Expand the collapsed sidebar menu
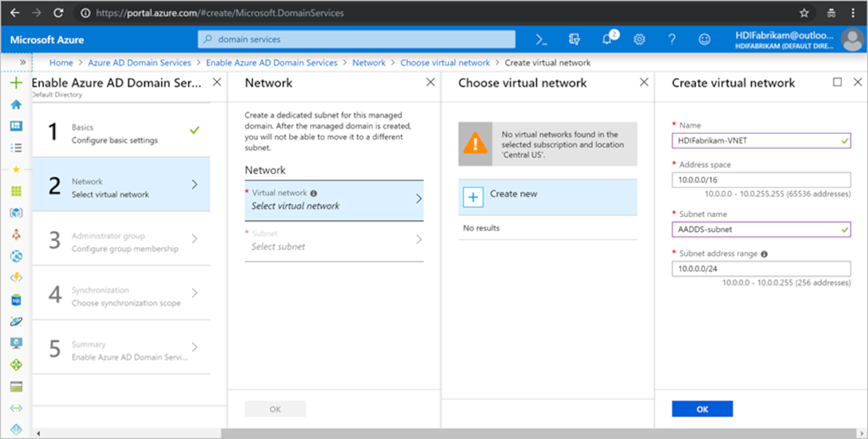The height and width of the screenshot is (439, 868). click(x=23, y=62)
